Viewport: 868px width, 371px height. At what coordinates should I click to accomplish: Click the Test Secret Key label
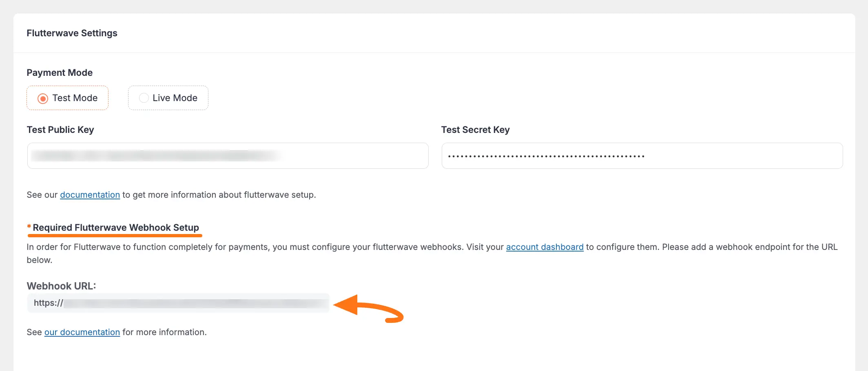point(475,130)
